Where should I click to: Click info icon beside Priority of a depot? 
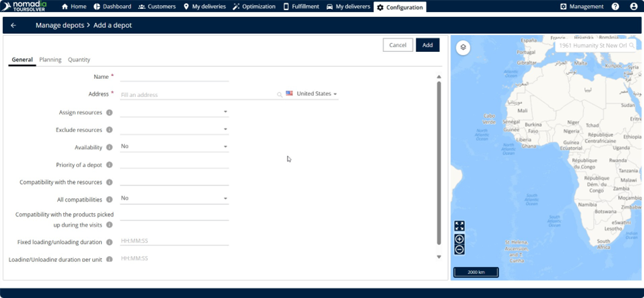[x=109, y=165]
